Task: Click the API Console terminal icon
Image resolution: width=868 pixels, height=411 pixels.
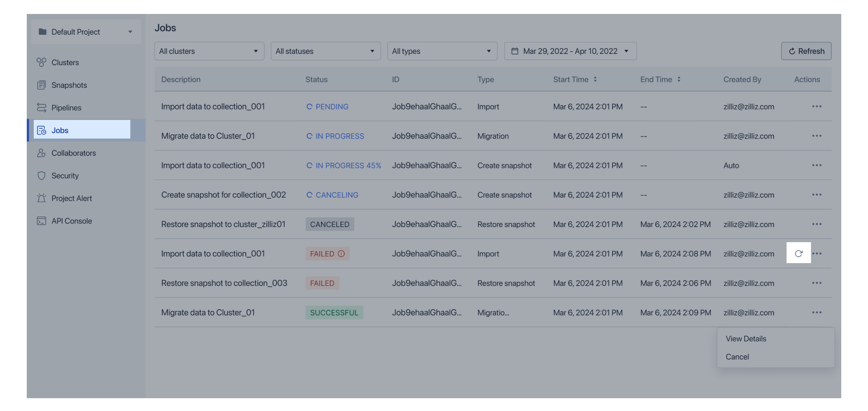Action: click(41, 221)
